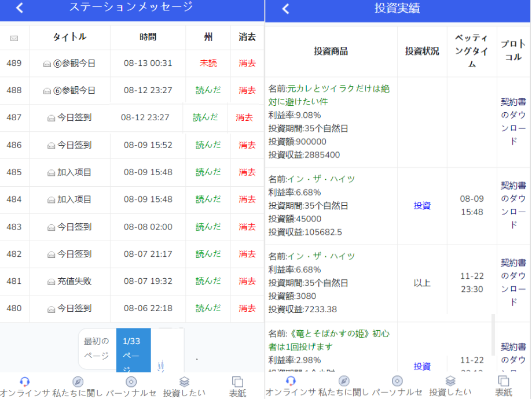532x399 pixels.
Task: Open 加入项目 message number 485
Action: click(74, 172)
